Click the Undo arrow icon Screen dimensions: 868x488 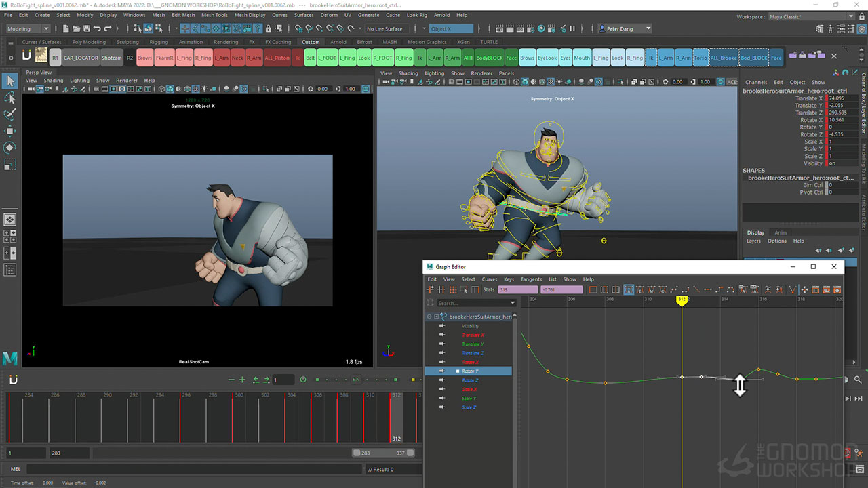[x=98, y=28]
